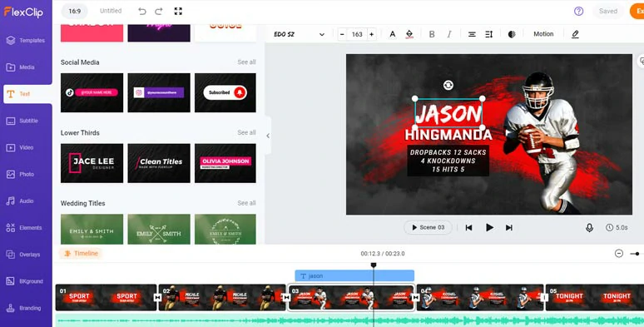
Task: Change the 5.0s scene duration
Action: [x=617, y=227]
